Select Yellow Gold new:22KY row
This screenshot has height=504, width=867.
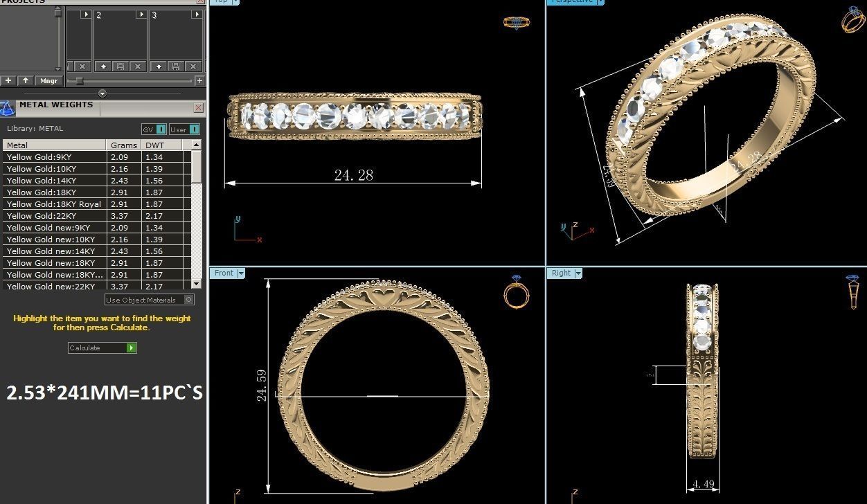(x=97, y=287)
